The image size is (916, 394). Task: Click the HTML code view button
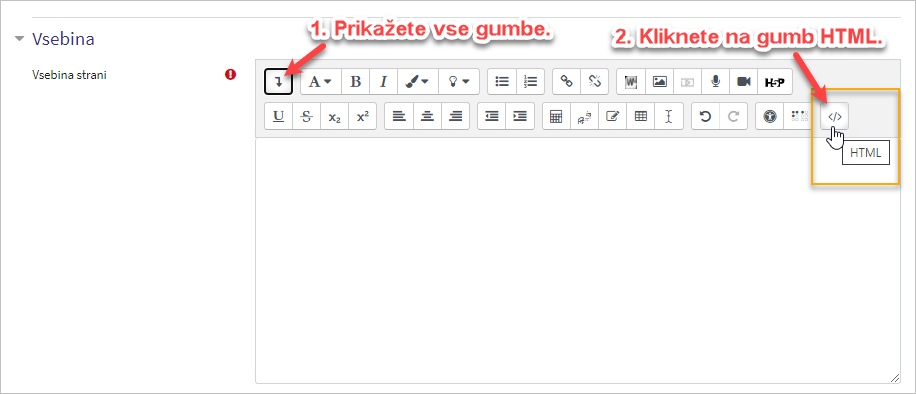[835, 116]
